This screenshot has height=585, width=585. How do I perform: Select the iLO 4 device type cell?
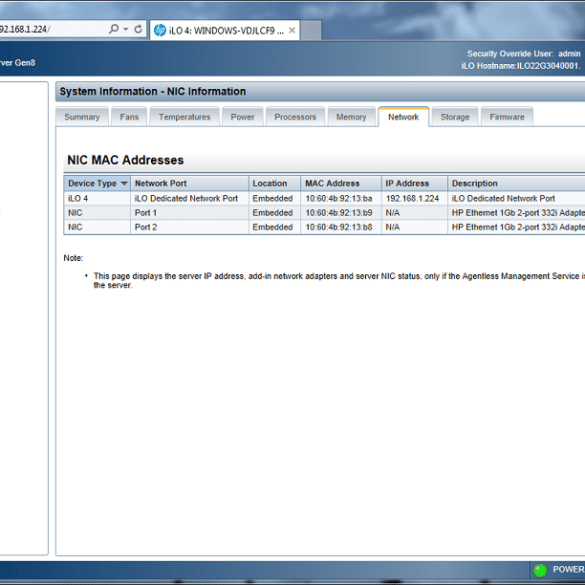[x=97, y=198]
